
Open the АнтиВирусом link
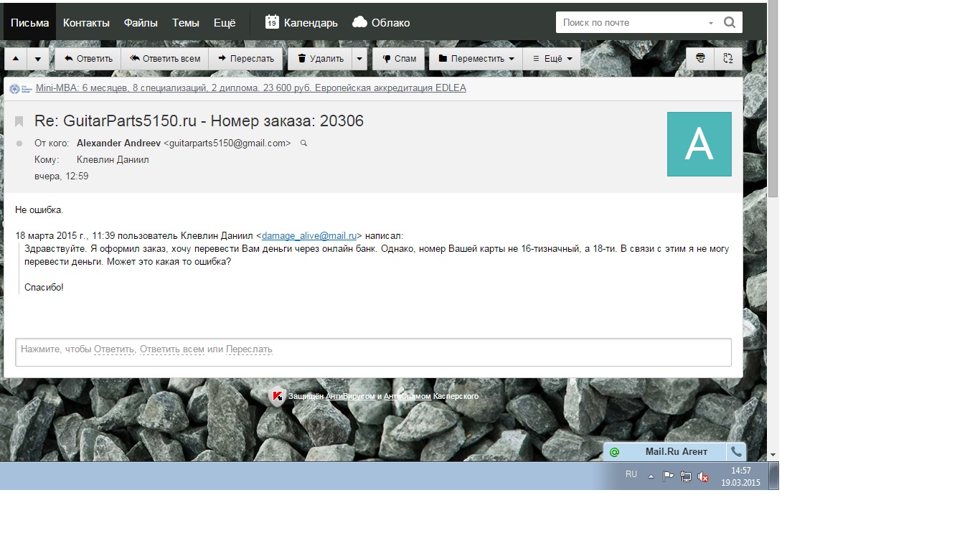350,396
